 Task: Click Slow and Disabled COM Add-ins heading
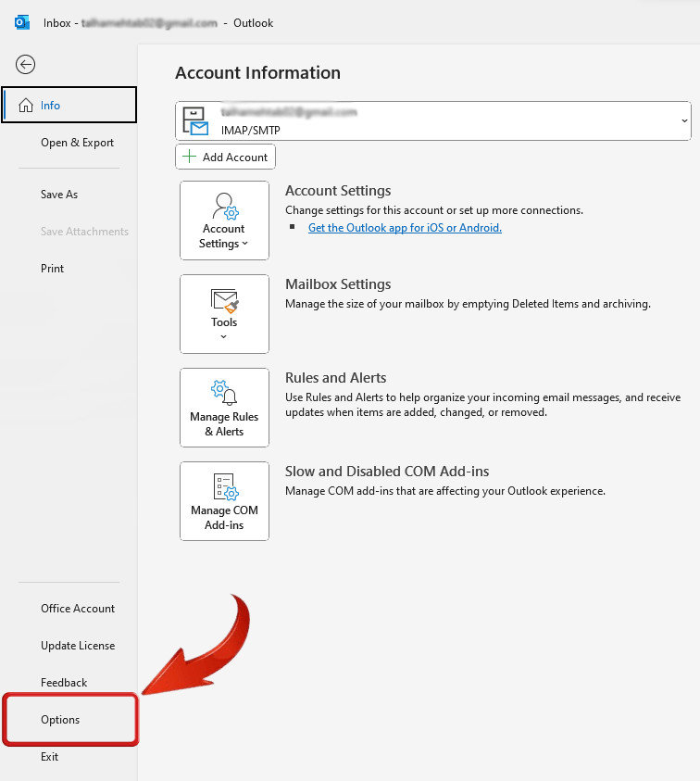pyautogui.click(x=387, y=472)
